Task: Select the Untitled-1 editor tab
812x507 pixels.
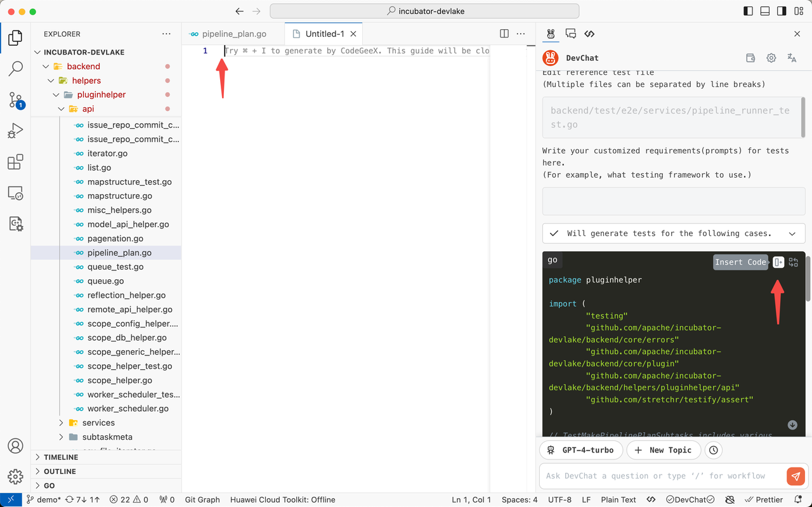Action: [x=324, y=34]
